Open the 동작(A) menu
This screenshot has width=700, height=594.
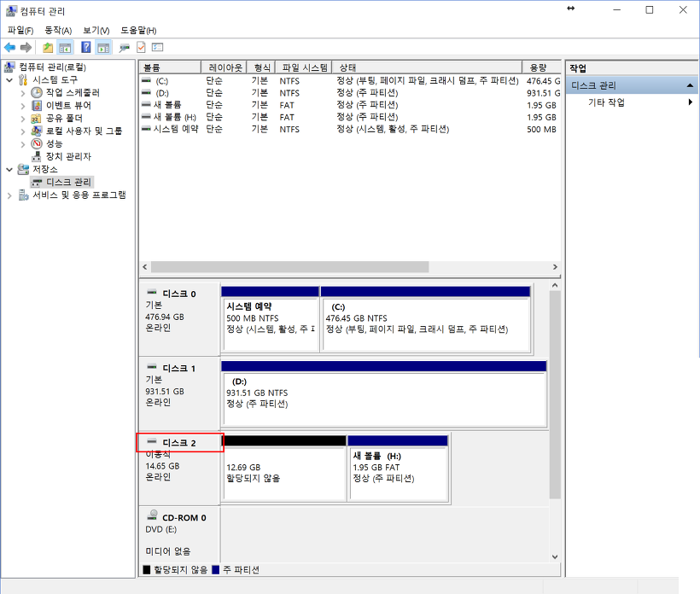[58, 31]
